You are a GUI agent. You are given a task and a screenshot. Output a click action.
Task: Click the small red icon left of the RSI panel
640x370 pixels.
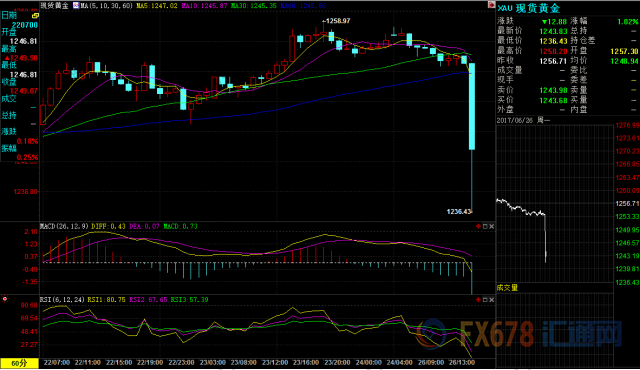tap(4, 299)
